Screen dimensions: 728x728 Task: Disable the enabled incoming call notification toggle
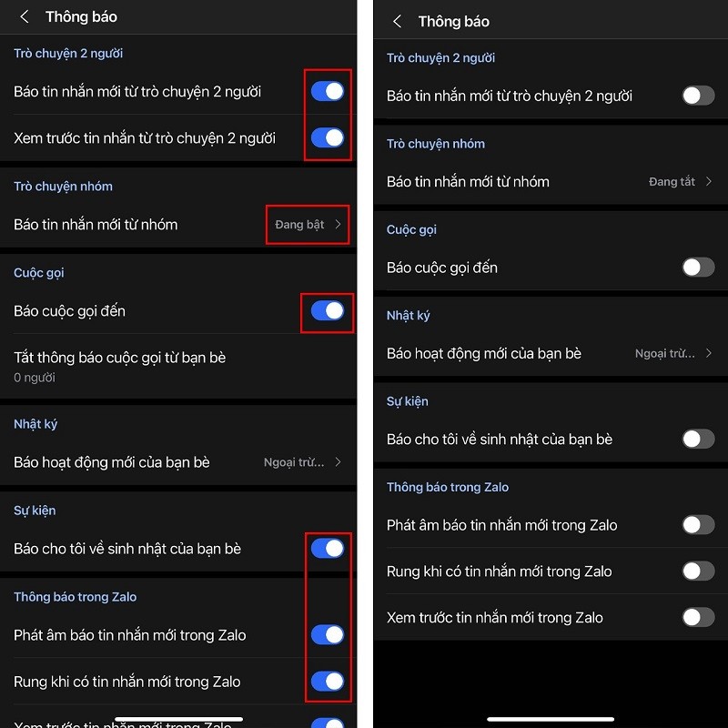(328, 310)
